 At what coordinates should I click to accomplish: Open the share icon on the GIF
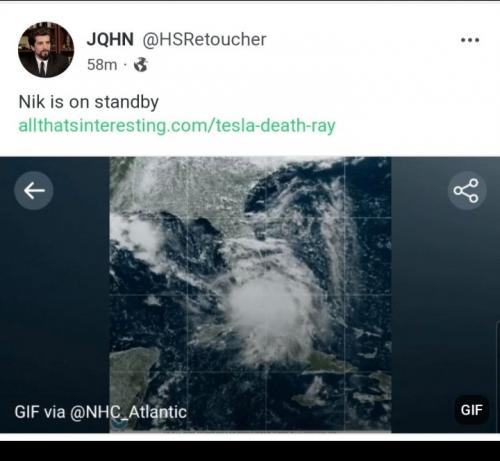[467, 191]
